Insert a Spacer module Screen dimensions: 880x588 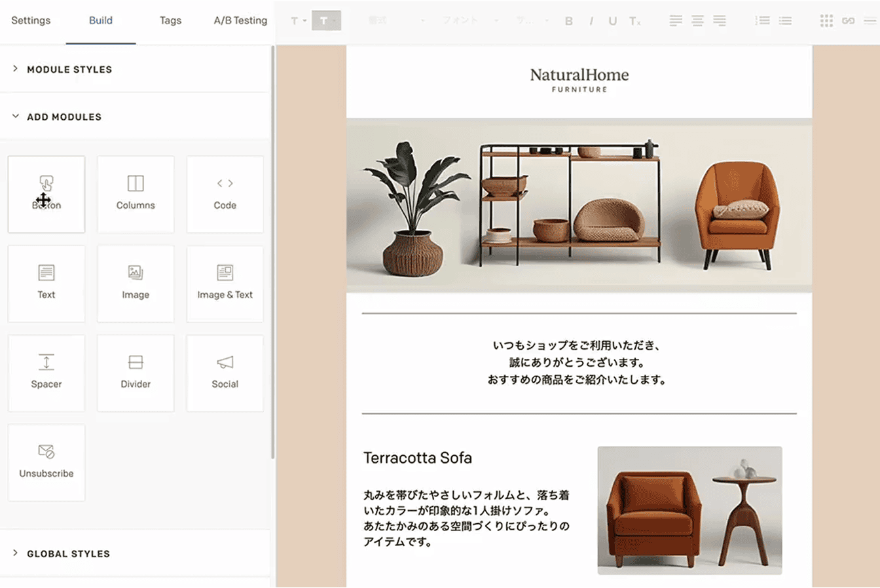pos(46,373)
